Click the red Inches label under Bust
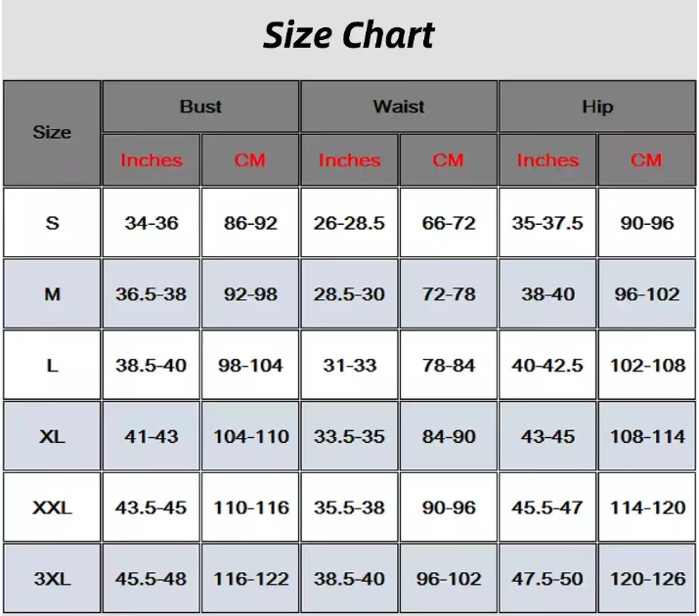The width and height of the screenshot is (699, 616). [152, 160]
